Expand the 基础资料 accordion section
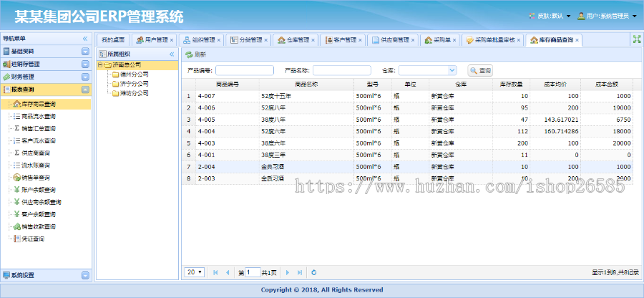This screenshot has height=298, width=644. point(85,52)
